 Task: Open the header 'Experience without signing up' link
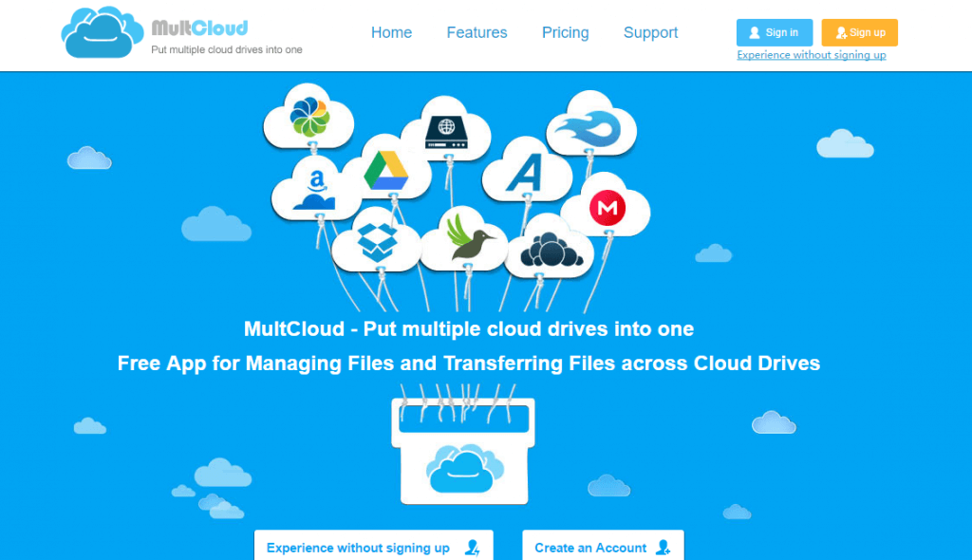point(812,55)
